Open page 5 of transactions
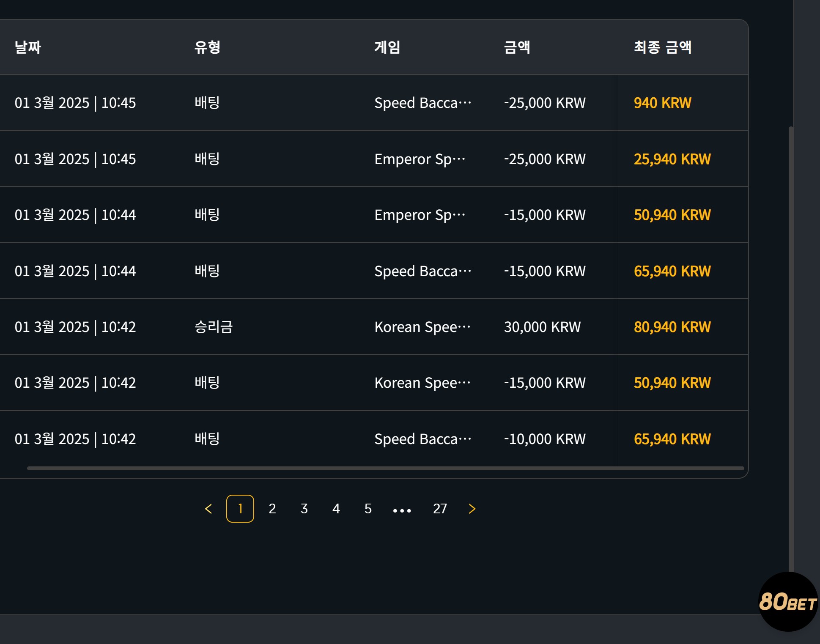Viewport: 820px width, 644px height. [368, 509]
